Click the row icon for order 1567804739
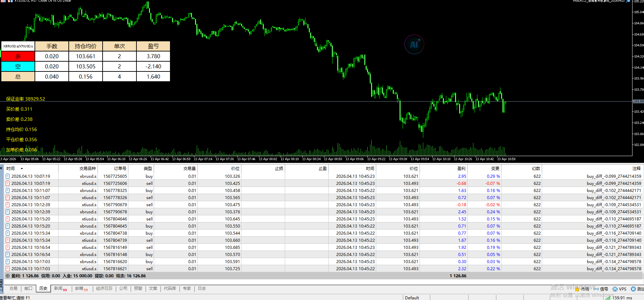This screenshot has width=644, height=300. 7,240
